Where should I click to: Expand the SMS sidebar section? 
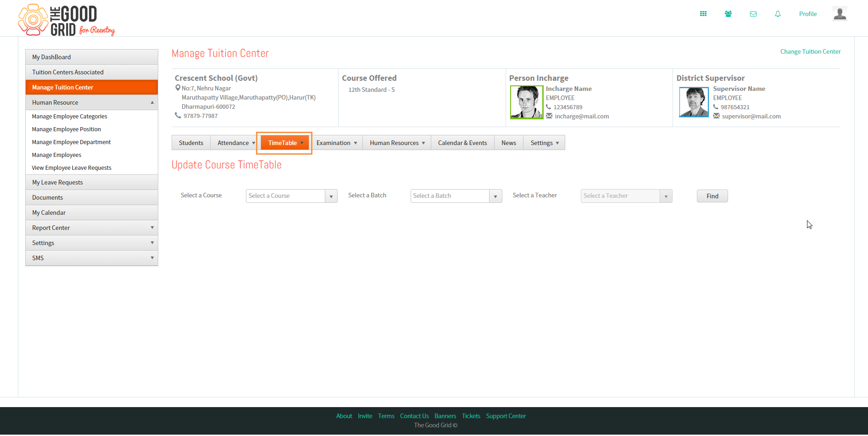pos(92,258)
